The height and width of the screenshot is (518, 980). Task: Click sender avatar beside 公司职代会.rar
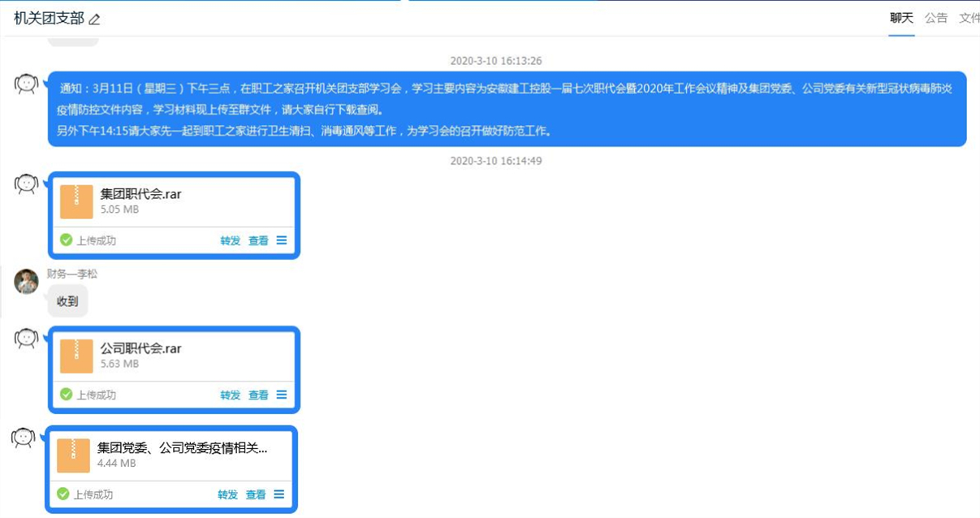click(x=27, y=339)
